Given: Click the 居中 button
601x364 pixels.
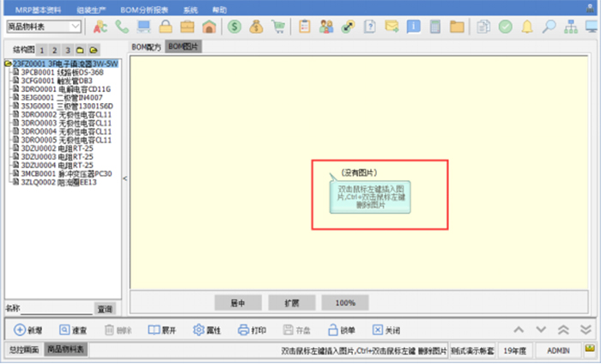Looking at the screenshot, I should tap(238, 302).
